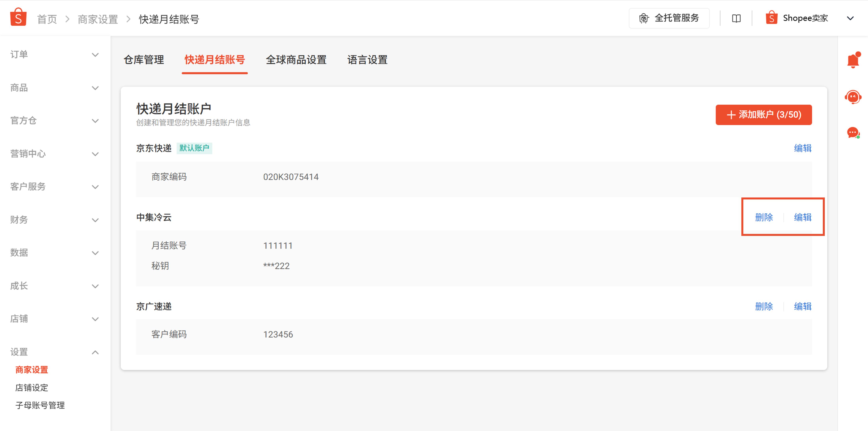Viewport: 868px width, 431px height.
Task: Edit the 京广速递 account
Action: [803, 306]
